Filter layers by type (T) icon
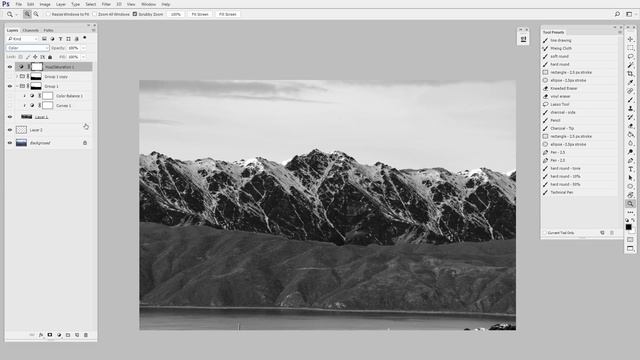Image resolution: width=640 pixels, height=360 pixels. pos(60,39)
